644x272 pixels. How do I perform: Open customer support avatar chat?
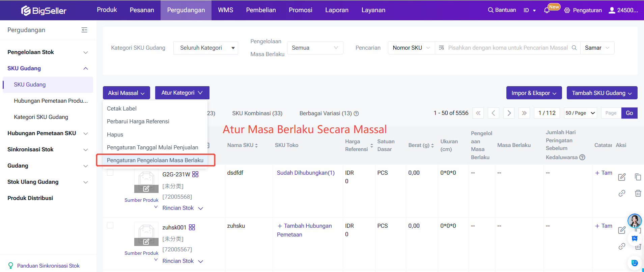[634, 221]
